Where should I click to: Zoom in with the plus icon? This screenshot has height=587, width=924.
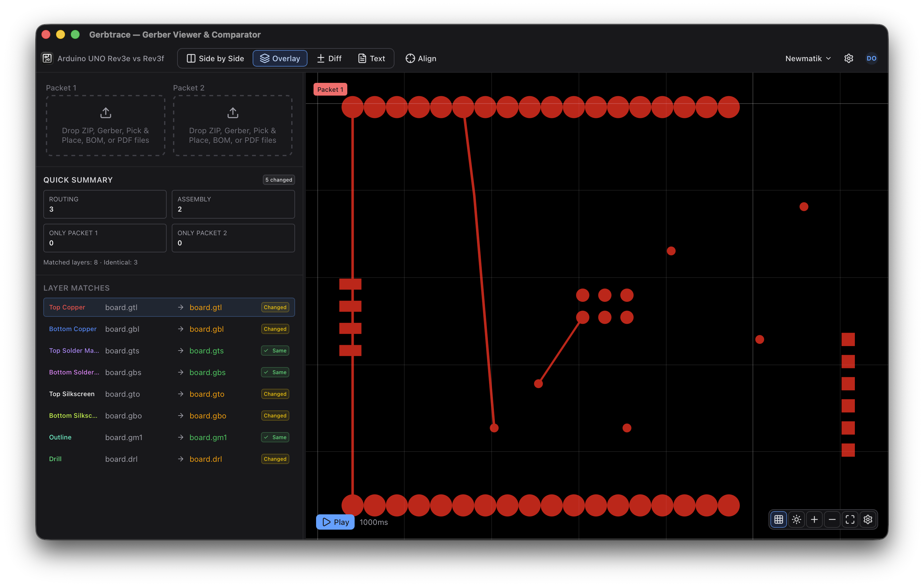[814, 519]
